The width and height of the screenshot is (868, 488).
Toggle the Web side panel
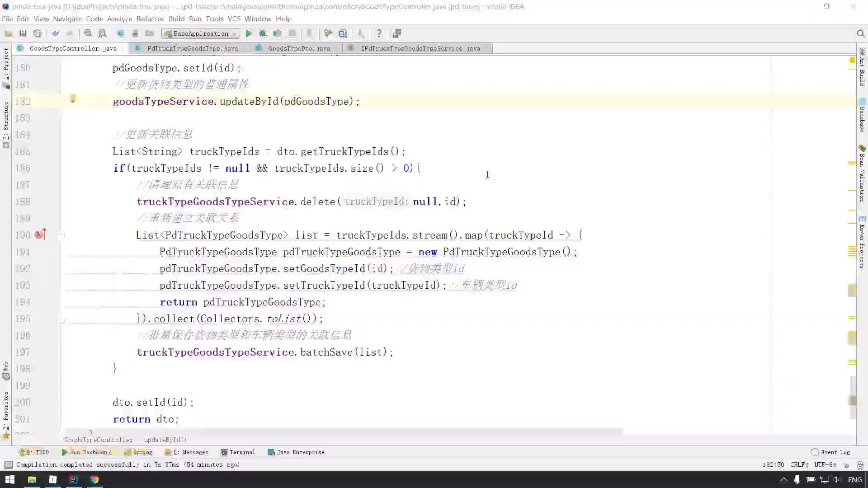[6, 371]
